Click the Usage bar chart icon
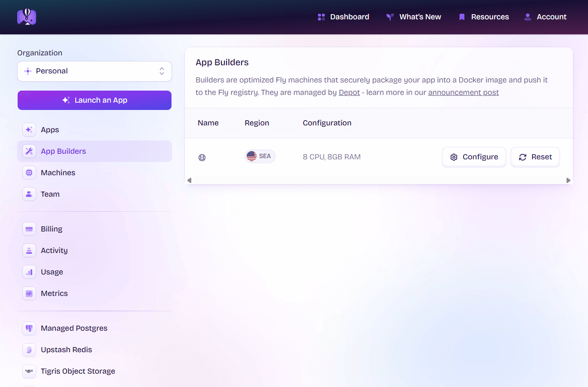Viewport: 588px width, 387px height. [29, 272]
